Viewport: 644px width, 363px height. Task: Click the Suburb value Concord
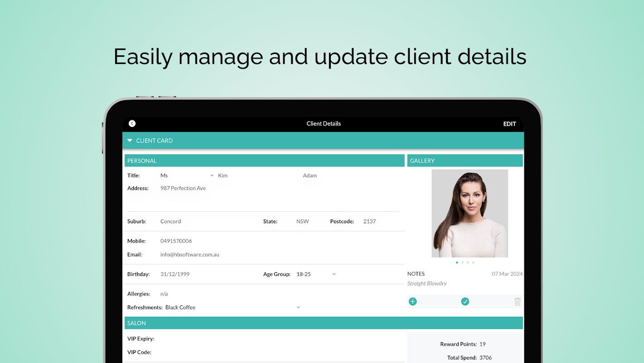[170, 221]
